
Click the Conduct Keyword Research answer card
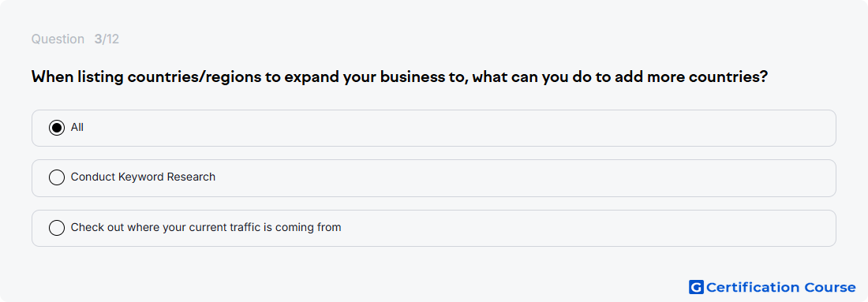[x=433, y=178]
